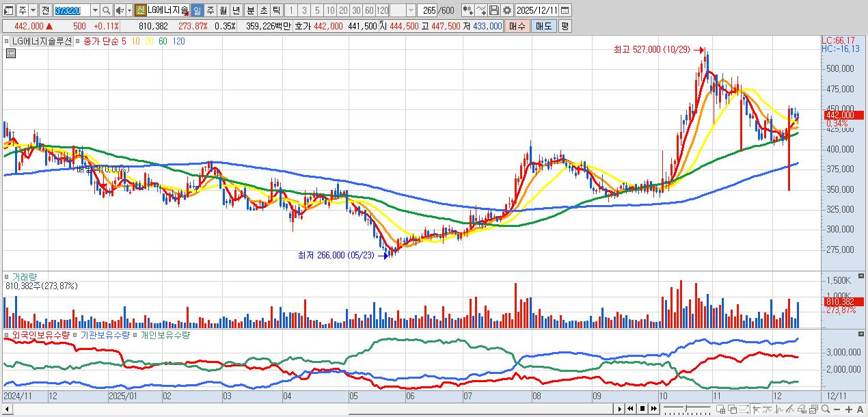The width and height of the screenshot is (868, 417).
Task: Click the chart layout template icon
Action: coord(813,409)
